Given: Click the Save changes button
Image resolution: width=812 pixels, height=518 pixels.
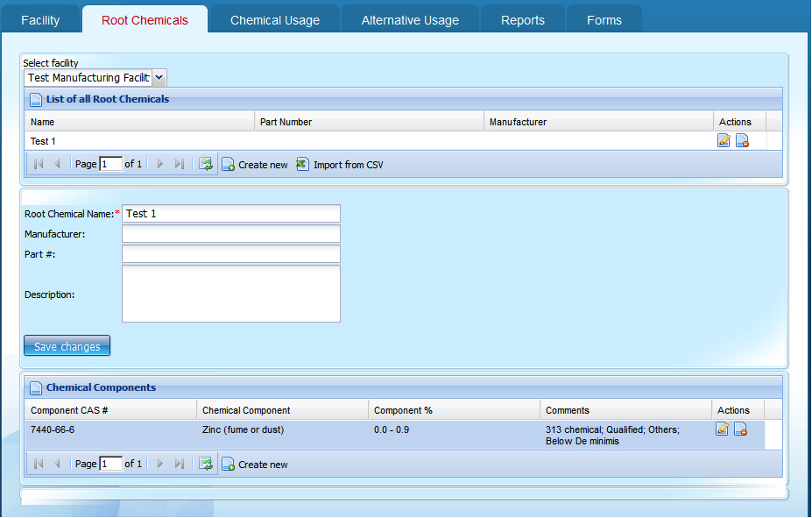Looking at the screenshot, I should [67, 346].
